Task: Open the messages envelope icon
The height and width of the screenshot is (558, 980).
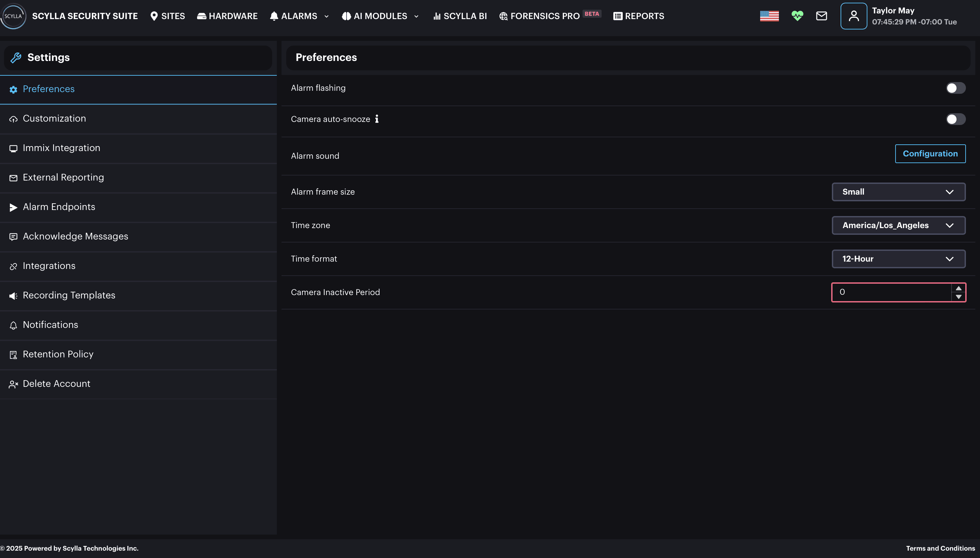Action: [821, 16]
